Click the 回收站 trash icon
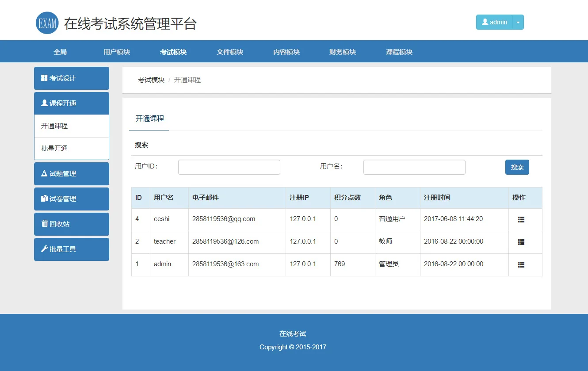The height and width of the screenshot is (371, 588). pos(44,224)
